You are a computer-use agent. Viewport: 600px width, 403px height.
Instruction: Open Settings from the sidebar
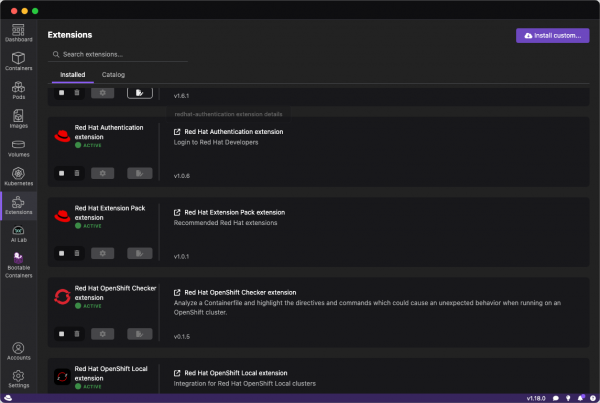(x=18, y=378)
